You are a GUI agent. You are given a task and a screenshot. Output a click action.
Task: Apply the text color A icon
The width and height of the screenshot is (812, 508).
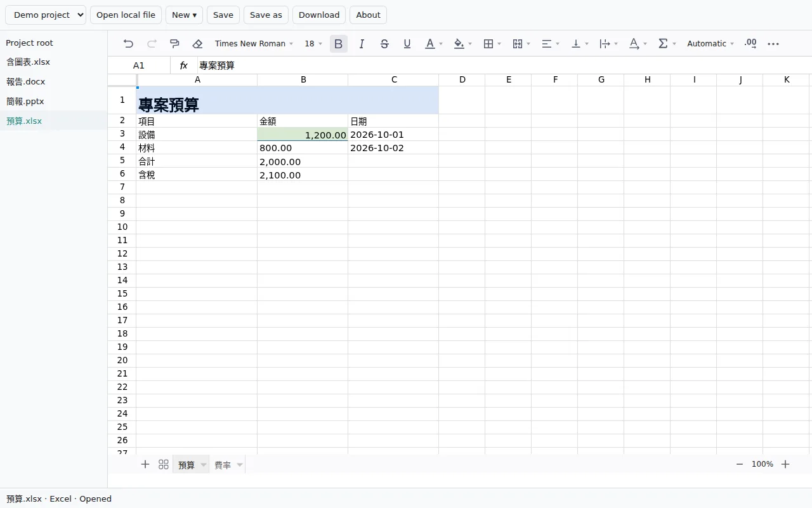(430, 44)
